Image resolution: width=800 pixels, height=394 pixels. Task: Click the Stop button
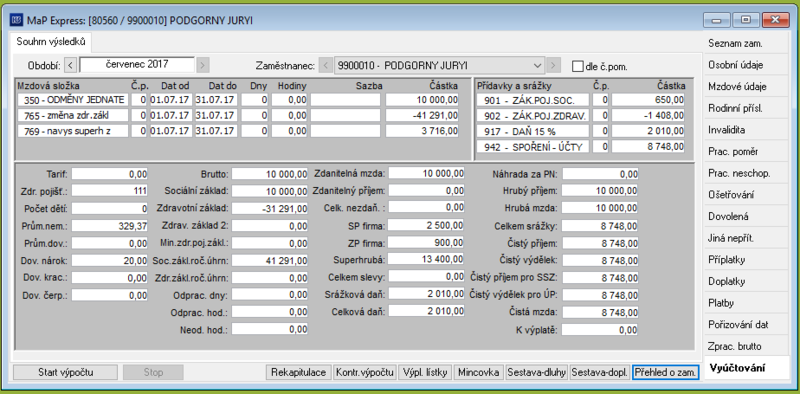[x=153, y=372]
